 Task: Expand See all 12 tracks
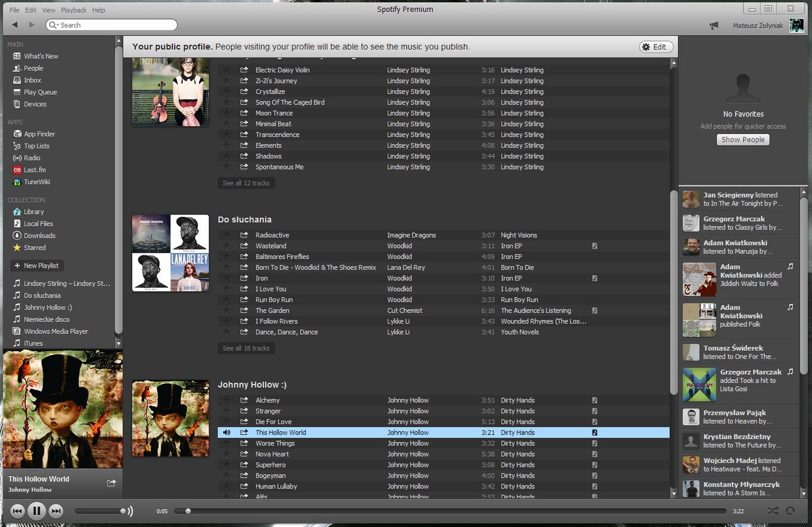point(246,183)
